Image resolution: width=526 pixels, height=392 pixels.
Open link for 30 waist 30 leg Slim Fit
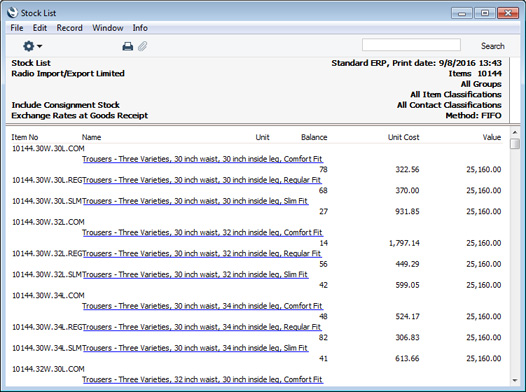click(x=195, y=201)
